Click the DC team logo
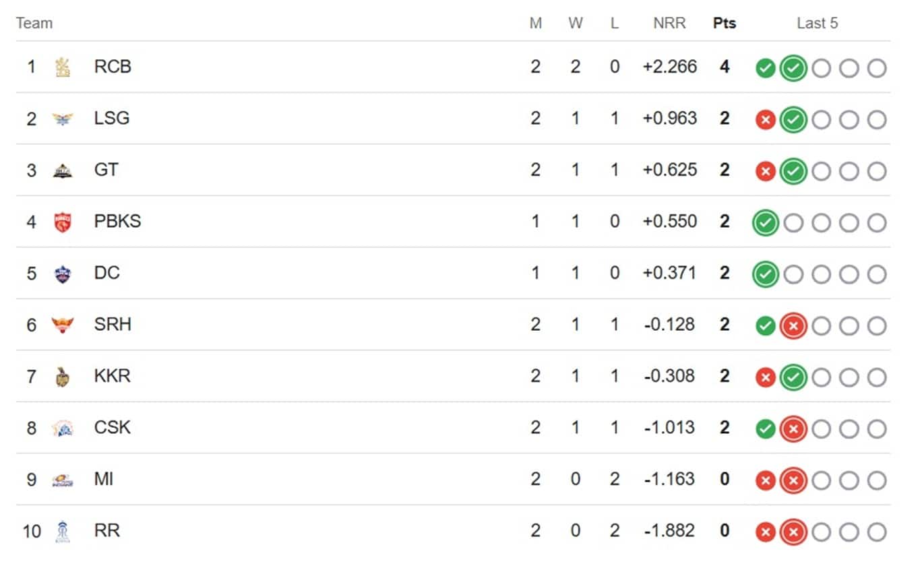Screen dimensions: 924x572 pyautogui.click(x=63, y=273)
